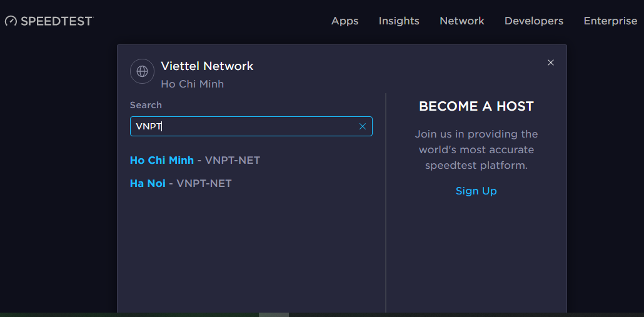The width and height of the screenshot is (644, 317).
Task: Click the globe icon beside Viettel Network
Action: click(x=142, y=71)
